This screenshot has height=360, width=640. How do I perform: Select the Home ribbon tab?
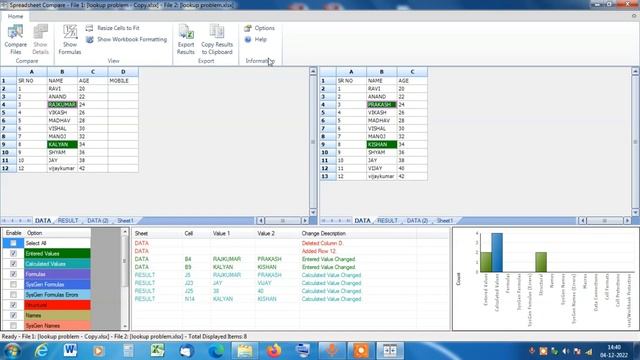15,16
